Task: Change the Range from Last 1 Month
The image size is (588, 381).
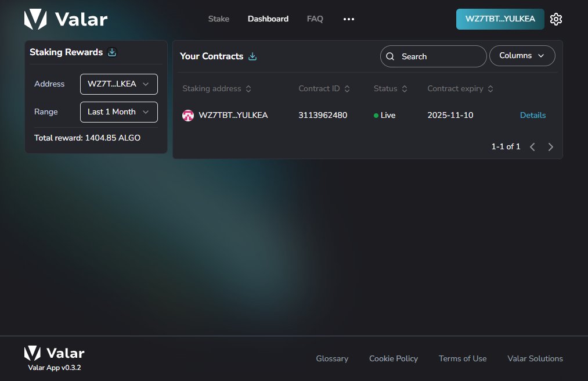Action: (118, 112)
